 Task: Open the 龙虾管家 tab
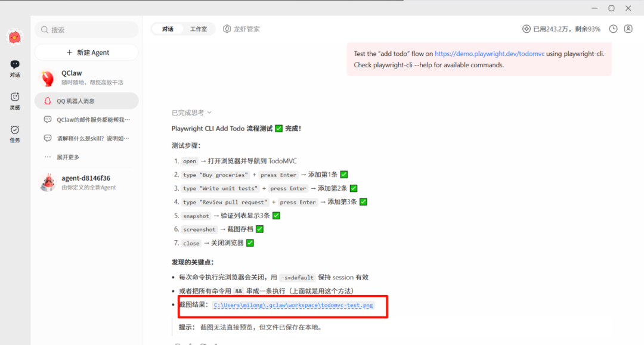coord(241,29)
